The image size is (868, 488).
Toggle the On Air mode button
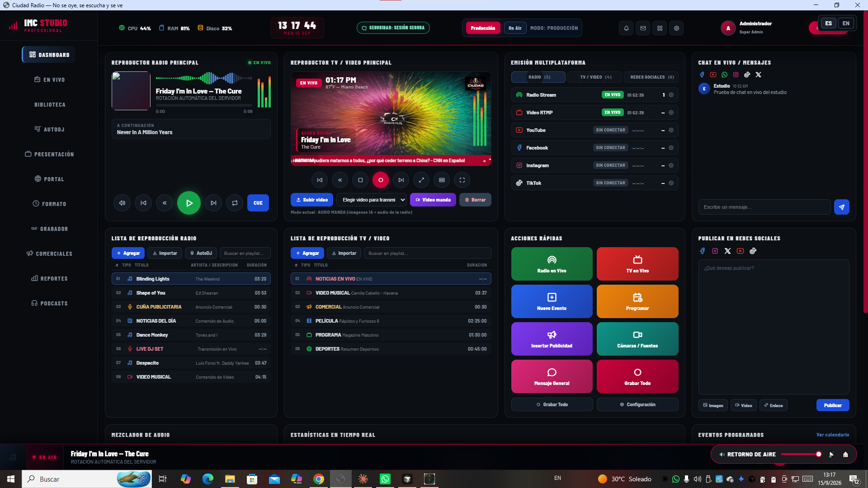coord(515,28)
